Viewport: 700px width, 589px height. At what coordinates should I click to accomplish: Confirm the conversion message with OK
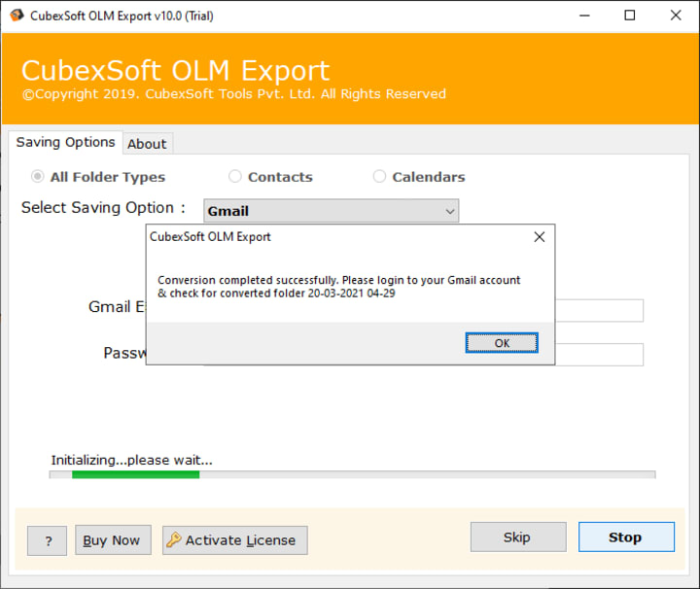point(502,343)
